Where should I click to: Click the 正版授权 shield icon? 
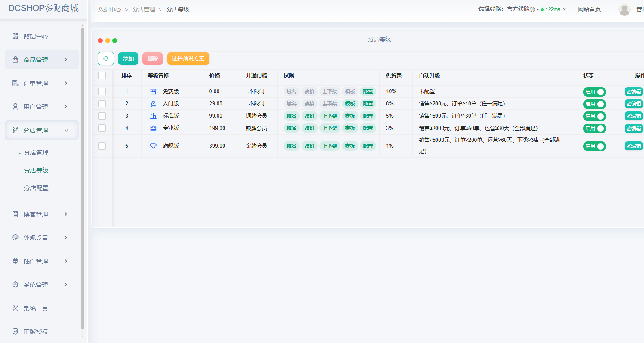(x=15, y=332)
